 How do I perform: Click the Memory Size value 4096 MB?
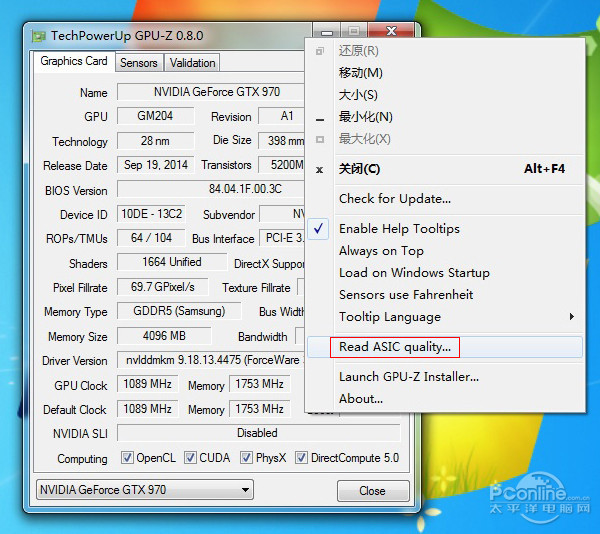(x=164, y=336)
